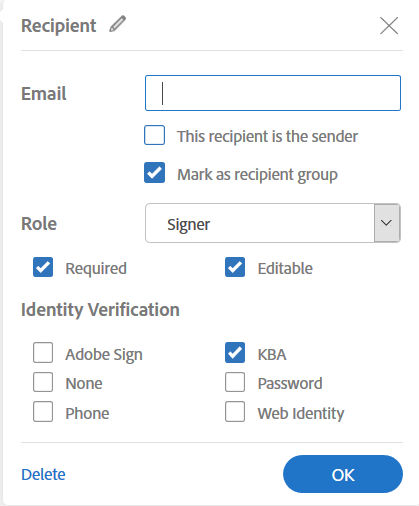Click the 'Mark as recipient group' label text
The width and height of the screenshot is (419, 506).
pyautogui.click(x=257, y=175)
